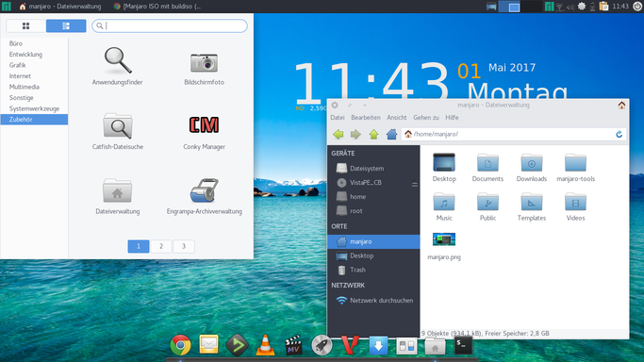The image size is (644, 362).
Task: Click Netzwerk durchsuchen in sidebar
Action: point(382,301)
